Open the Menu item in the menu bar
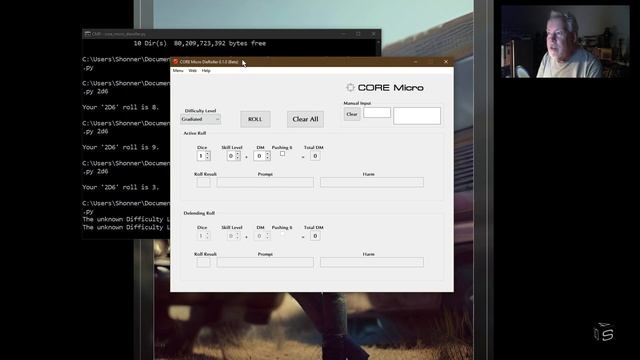Screen dimensions: 640x360 pos(178,71)
